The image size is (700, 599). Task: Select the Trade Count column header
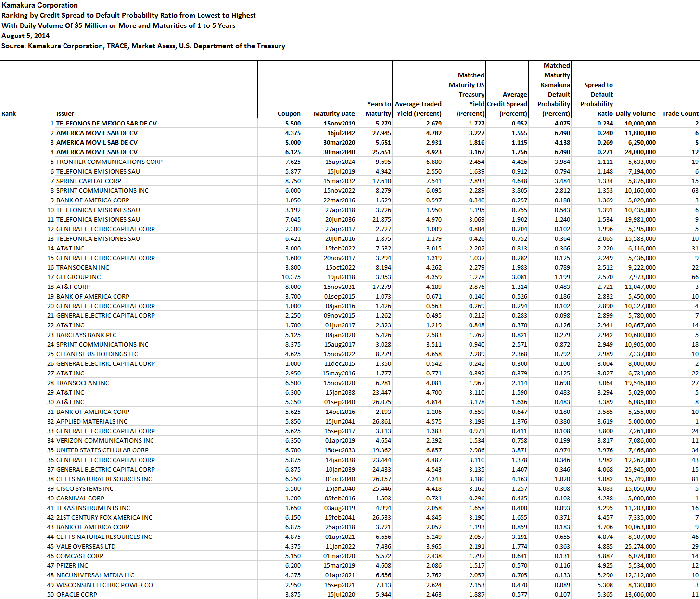680,113
